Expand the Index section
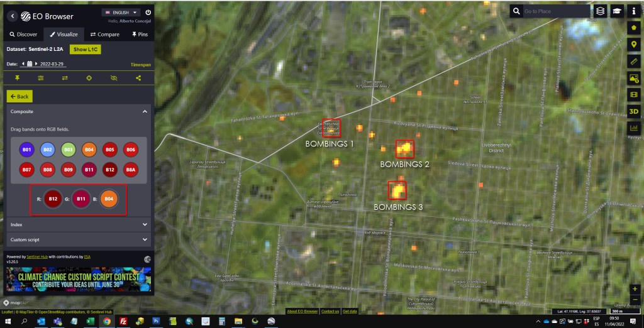The height and width of the screenshot is (328, 644). click(x=79, y=224)
